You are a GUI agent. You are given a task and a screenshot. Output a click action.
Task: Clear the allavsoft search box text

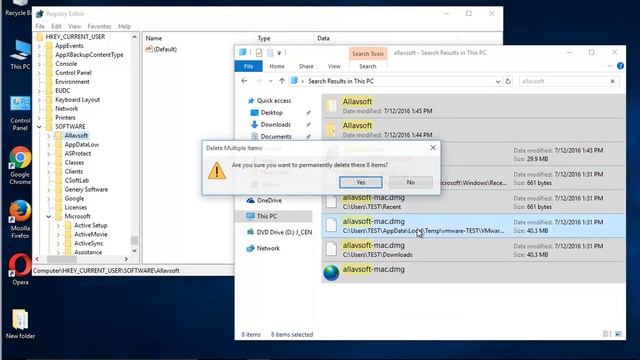612,81
